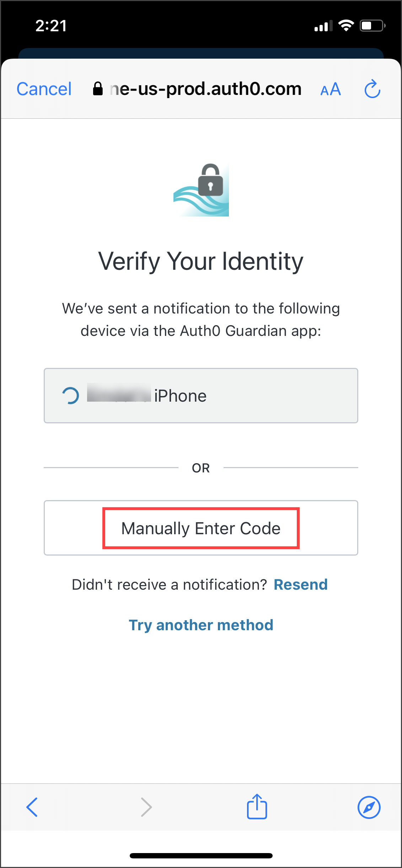Tap the cellular signal bars icon

[x=323, y=26]
